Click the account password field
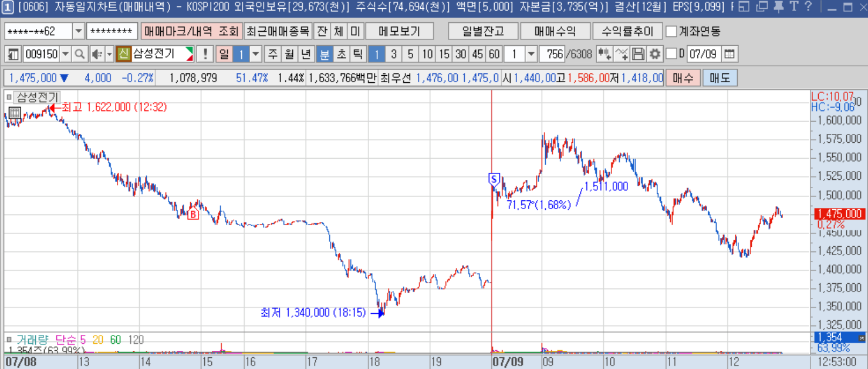This screenshot has width=868, height=369. 112,31
